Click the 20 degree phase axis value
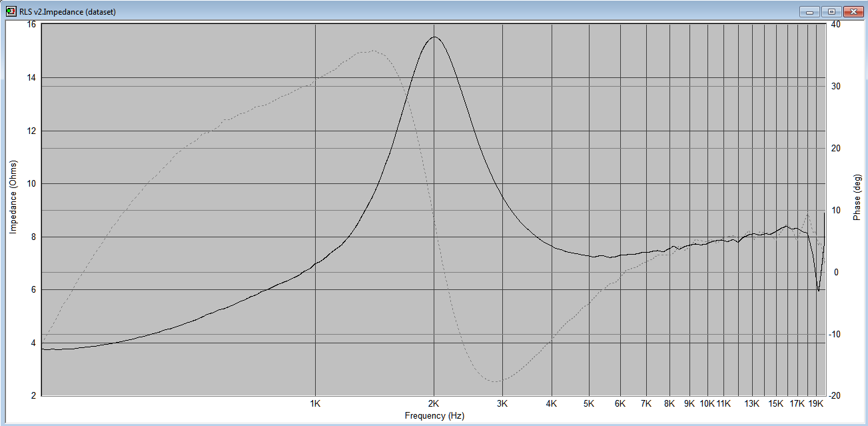Image resolution: width=868 pixels, height=426 pixels. (x=836, y=149)
